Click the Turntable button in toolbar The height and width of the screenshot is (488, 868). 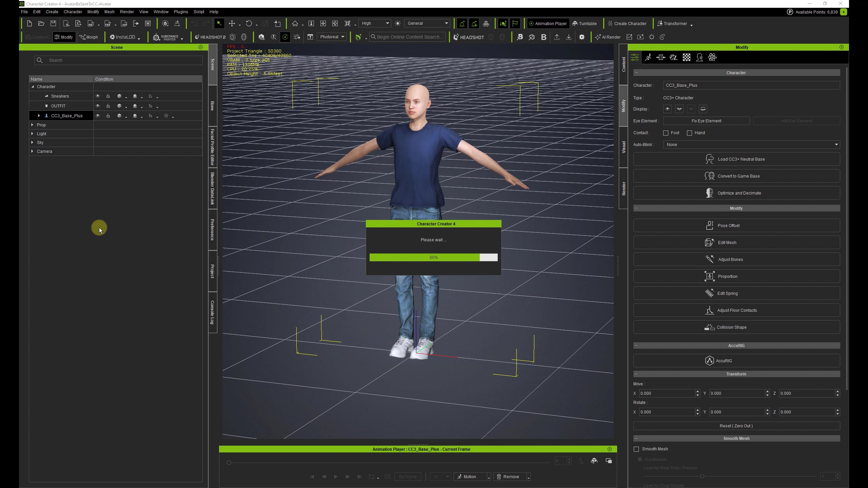(x=584, y=24)
